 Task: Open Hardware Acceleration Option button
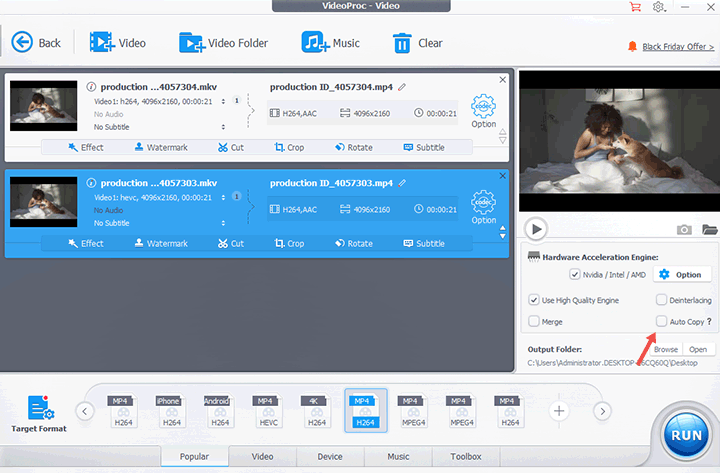click(682, 275)
